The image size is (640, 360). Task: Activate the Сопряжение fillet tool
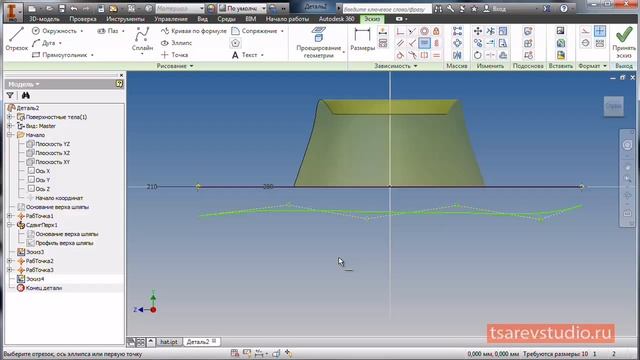click(x=257, y=31)
